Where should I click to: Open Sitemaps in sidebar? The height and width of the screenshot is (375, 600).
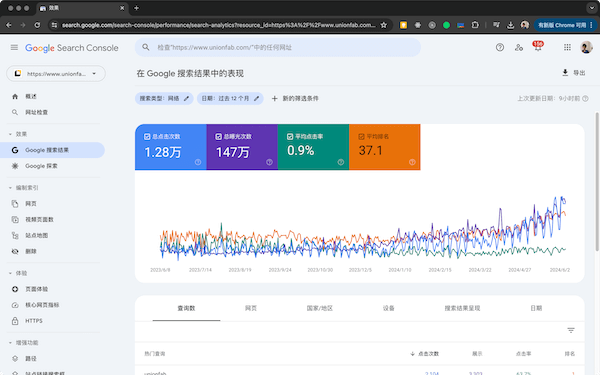pos(36,236)
